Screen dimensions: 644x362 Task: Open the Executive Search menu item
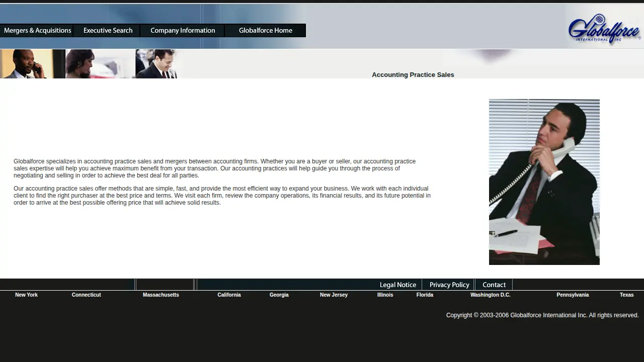coord(108,30)
